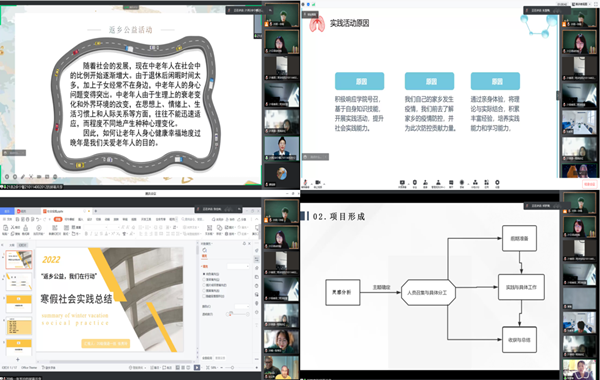Viewport: 600px width, 380px height.
Task: Open the share screen icon in meeting toolbar
Action: coord(402,183)
